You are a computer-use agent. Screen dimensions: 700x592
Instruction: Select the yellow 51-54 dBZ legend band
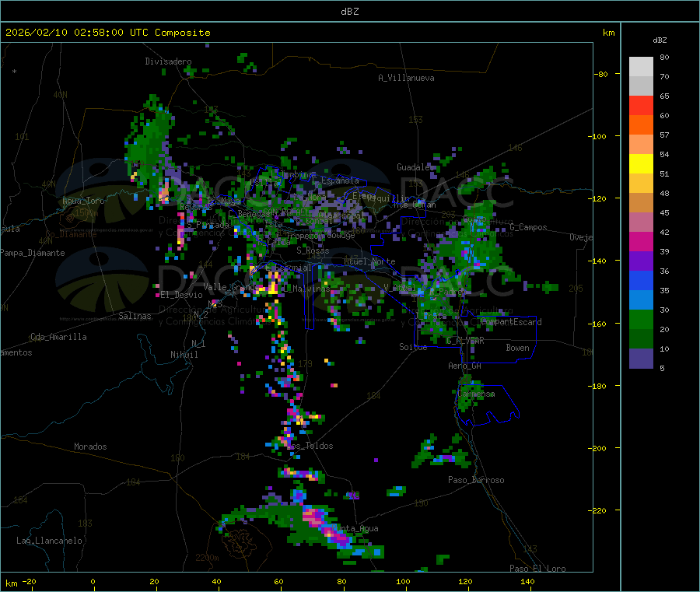[x=641, y=164]
